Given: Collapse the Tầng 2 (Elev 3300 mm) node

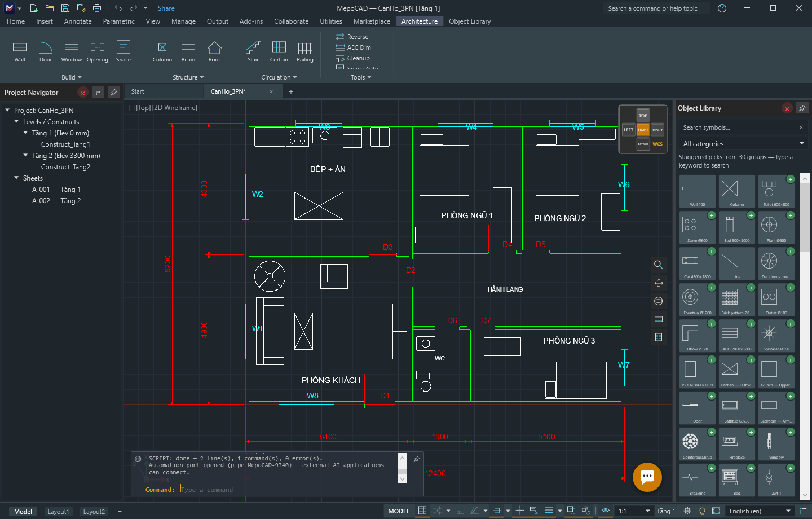Looking at the screenshot, I should 25,155.
